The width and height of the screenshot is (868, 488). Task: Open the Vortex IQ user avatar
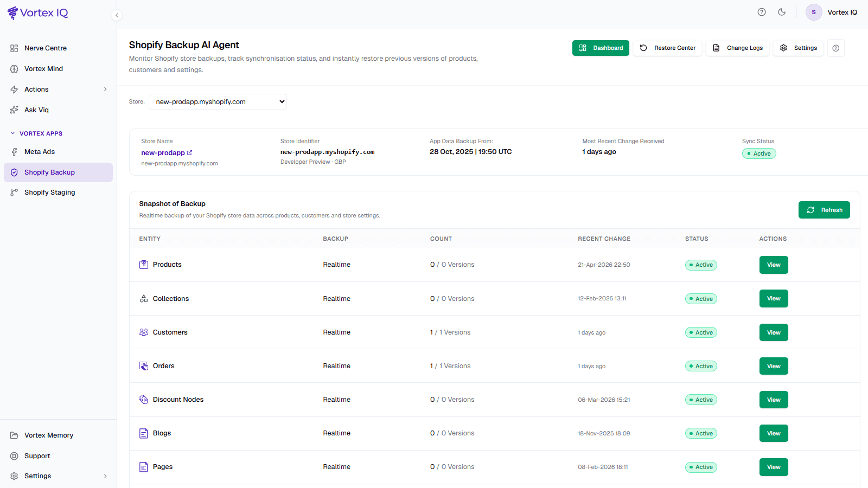[814, 12]
